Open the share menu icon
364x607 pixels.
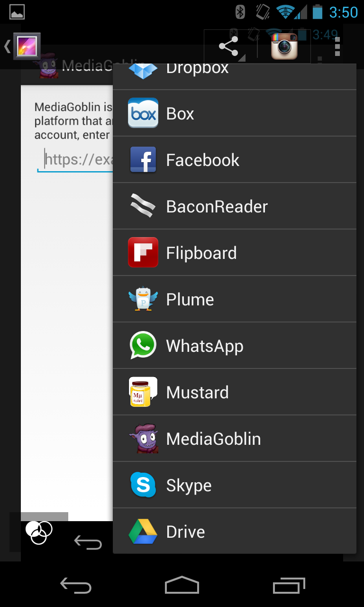[x=229, y=46]
